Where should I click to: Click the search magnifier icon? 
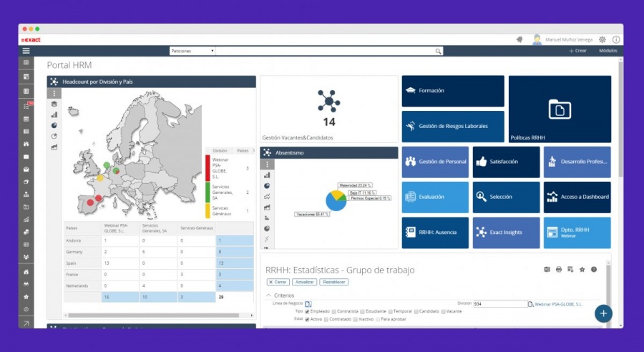438,52
